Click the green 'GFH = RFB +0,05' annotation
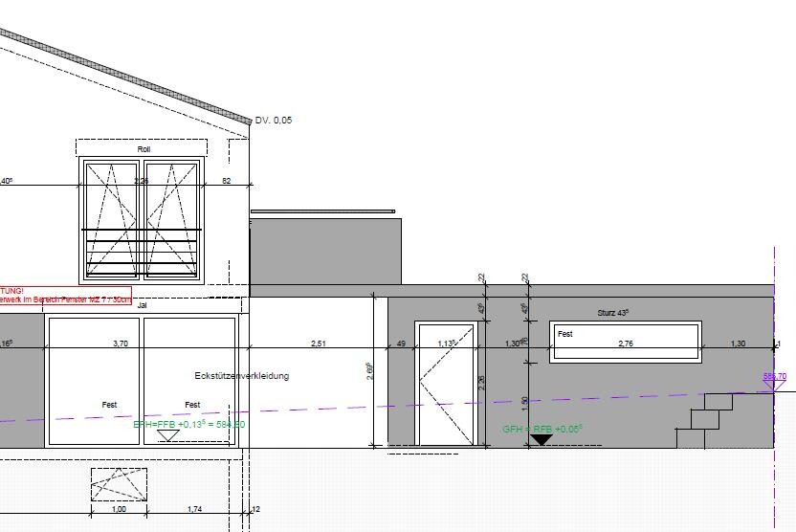 click(x=542, y=429)
